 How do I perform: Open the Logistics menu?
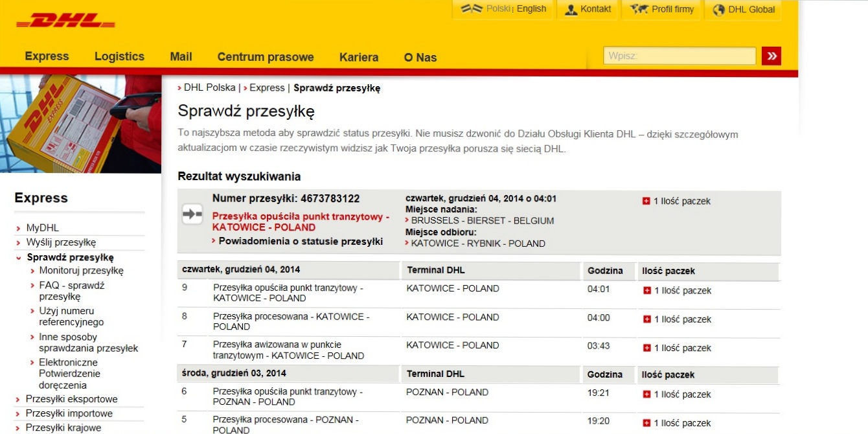[119, 57]
